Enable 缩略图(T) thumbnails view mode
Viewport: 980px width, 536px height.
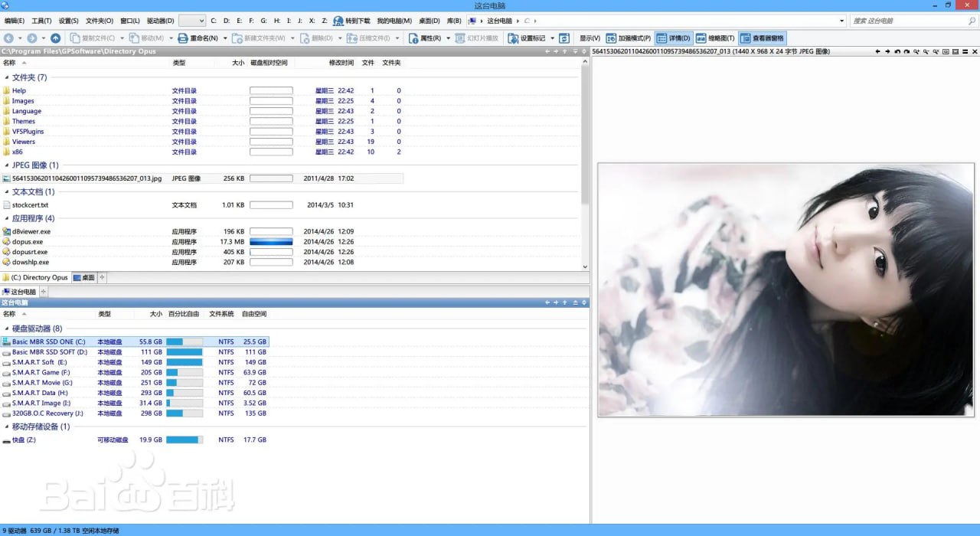715,38
